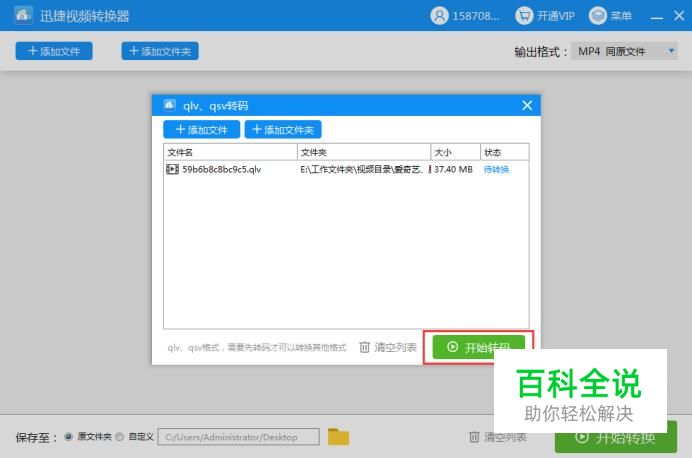Screen dimensions: 692x458
Task: Click the 文件名 column header
Action: (230, 152)
